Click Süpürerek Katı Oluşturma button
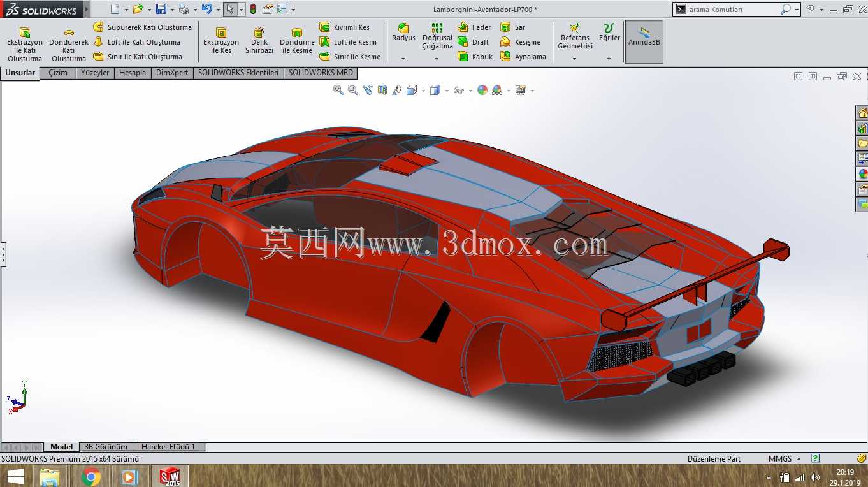Viewport: 868px width, 487px height. tap(142, 27)
